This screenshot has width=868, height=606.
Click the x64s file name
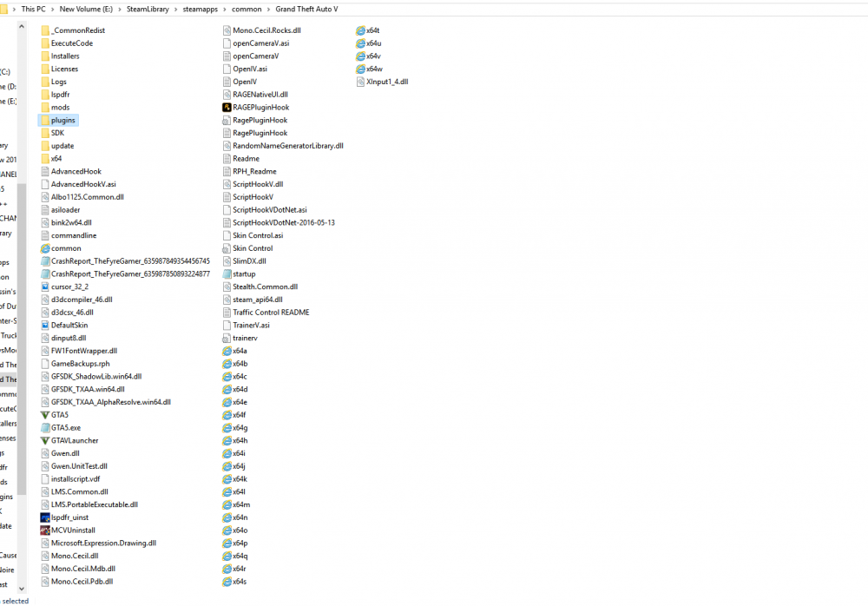pos(240,582)
